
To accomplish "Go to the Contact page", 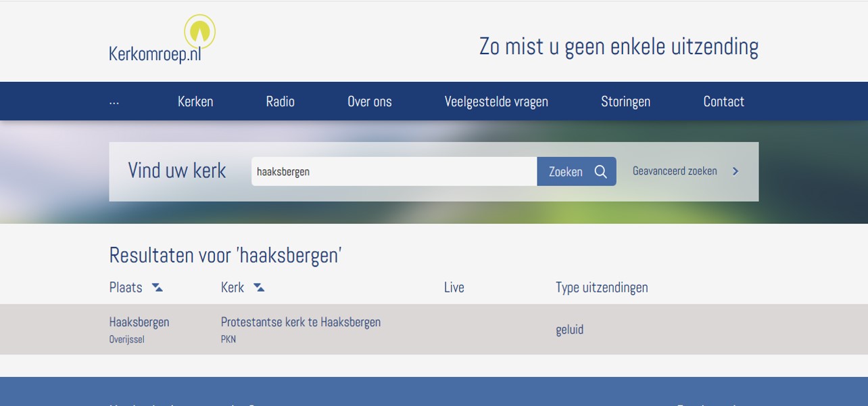I will (723, 101).
